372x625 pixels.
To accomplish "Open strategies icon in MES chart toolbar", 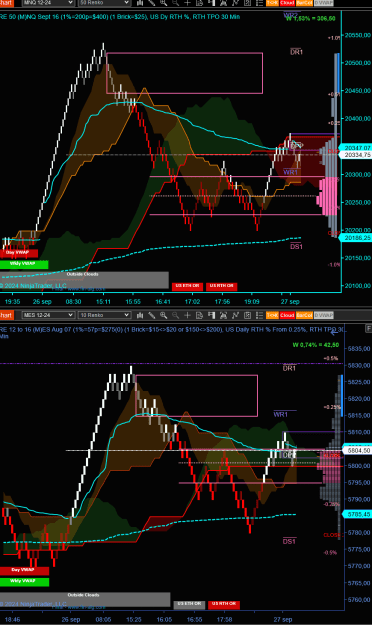I will [223, 315].
